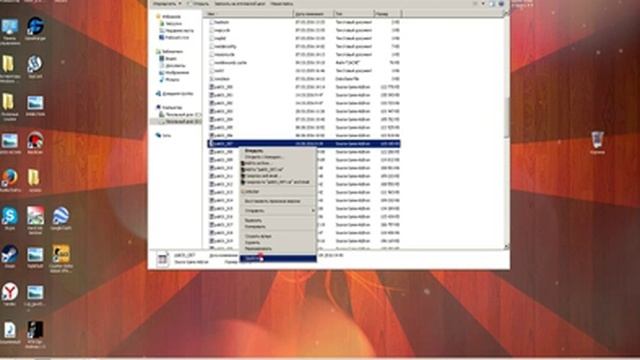This screenshot has height=360, width=640.
Task: Sort by the Размер column header
Action: [x=387, y=14]
